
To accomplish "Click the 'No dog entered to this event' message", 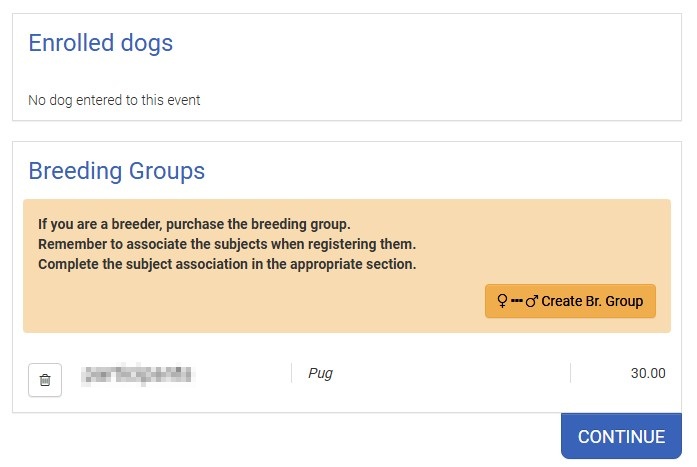I will tap(114, 100).
